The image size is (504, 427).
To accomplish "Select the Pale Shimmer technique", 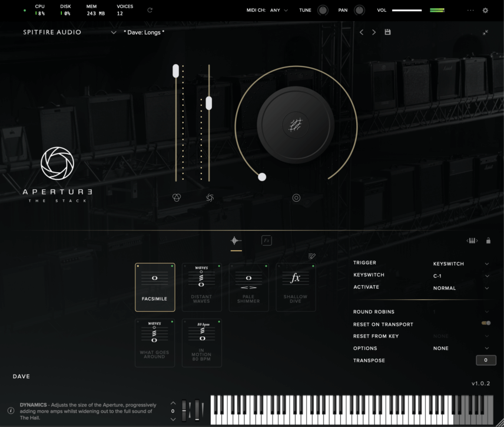I will [248, 287].
